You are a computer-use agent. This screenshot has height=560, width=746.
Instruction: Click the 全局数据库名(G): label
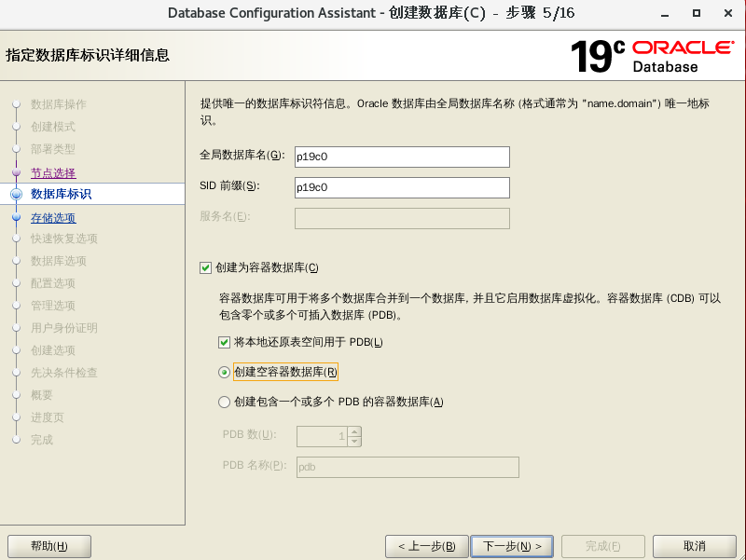coord(242,155)
